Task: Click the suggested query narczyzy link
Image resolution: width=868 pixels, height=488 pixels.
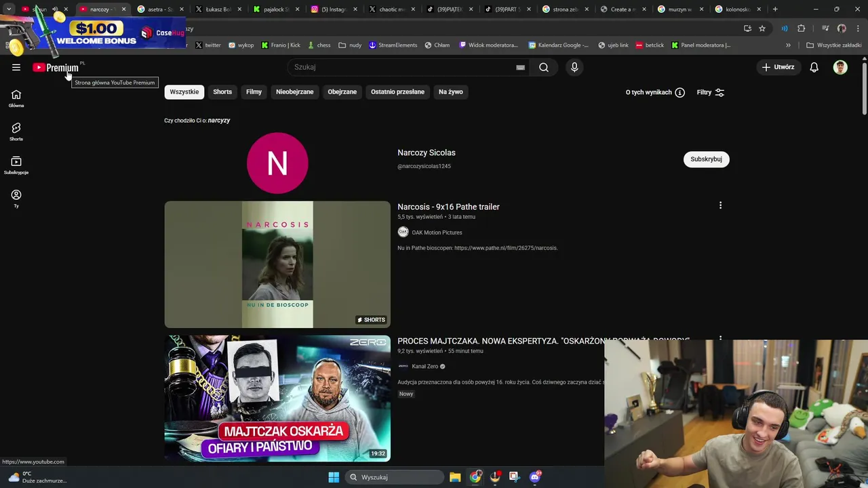Action: click(x=219, y=121)
